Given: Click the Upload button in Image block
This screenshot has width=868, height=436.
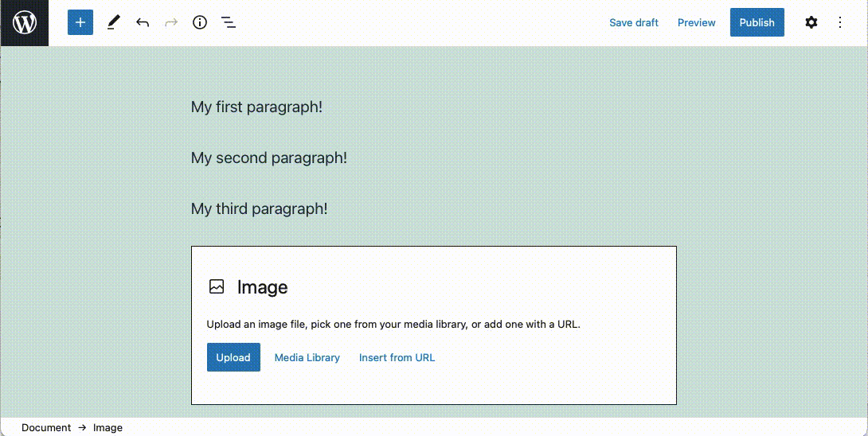Looking at the screenshot, I should point(233,357).
